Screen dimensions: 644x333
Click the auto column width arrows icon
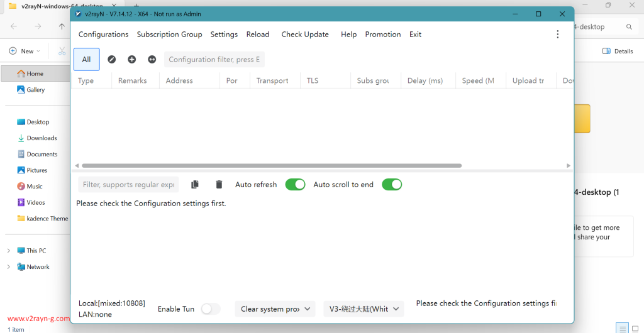(152, 60)
